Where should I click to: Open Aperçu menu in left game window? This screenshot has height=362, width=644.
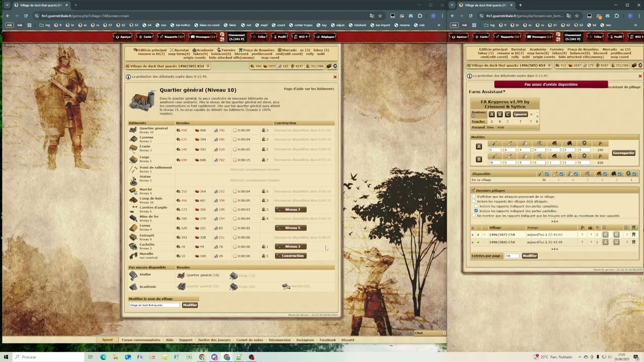(x=123, y=37)
